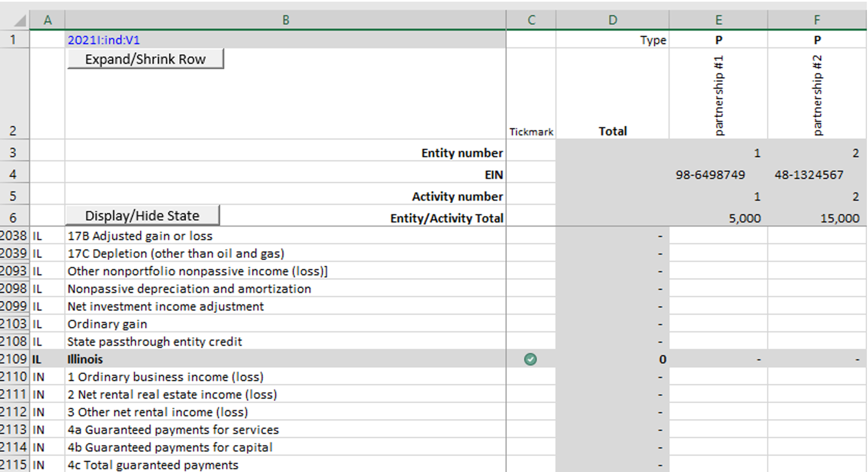Click row 2109 header
Image resolution: width=868 pixels, height=472 pixels.
(x=14, y=359)
